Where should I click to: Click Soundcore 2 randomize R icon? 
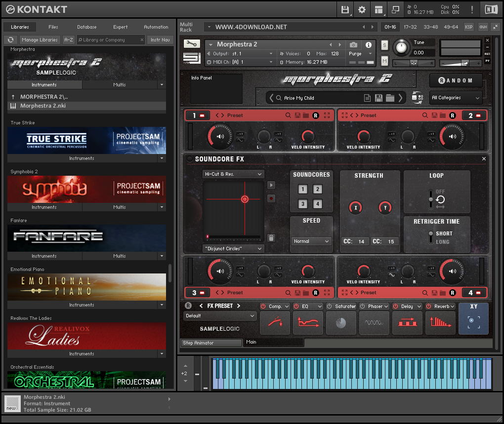(453, 115)
